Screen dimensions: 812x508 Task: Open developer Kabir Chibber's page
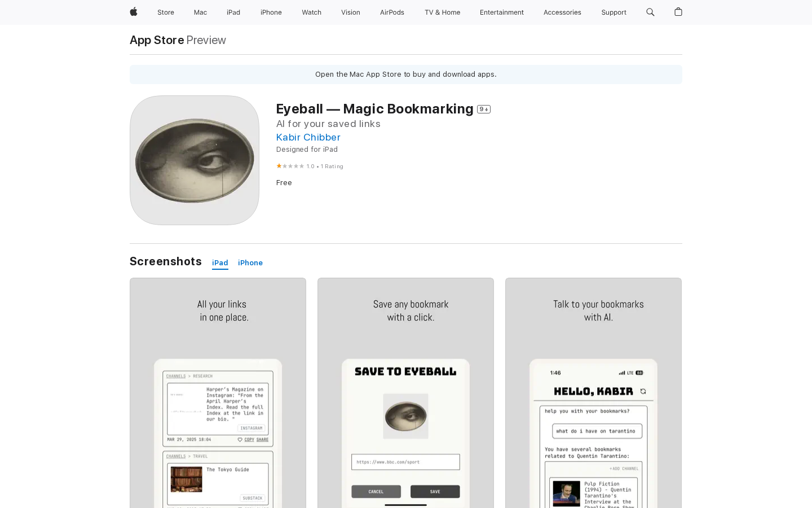(x=308, y=137)
